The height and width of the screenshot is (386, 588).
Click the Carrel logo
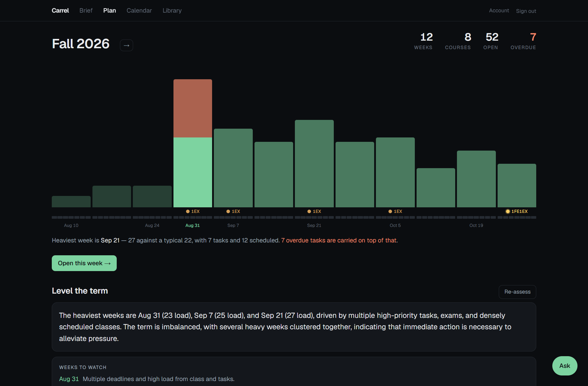coord(60,11)
